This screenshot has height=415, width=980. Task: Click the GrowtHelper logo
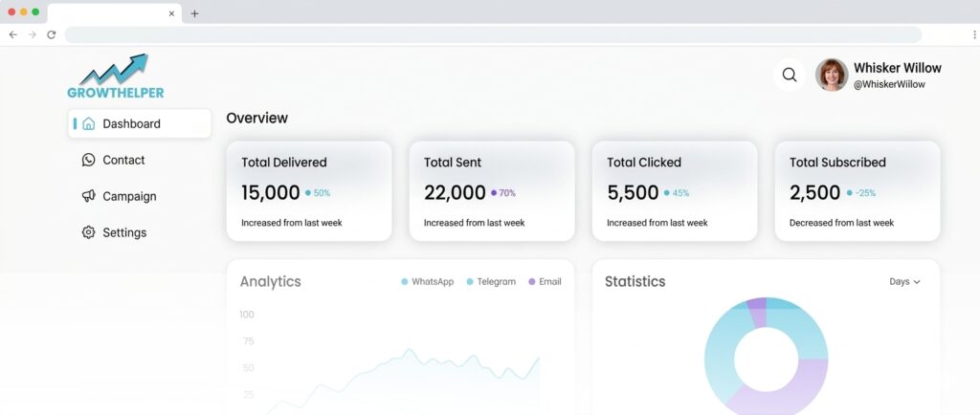click(x=116, y=76)
